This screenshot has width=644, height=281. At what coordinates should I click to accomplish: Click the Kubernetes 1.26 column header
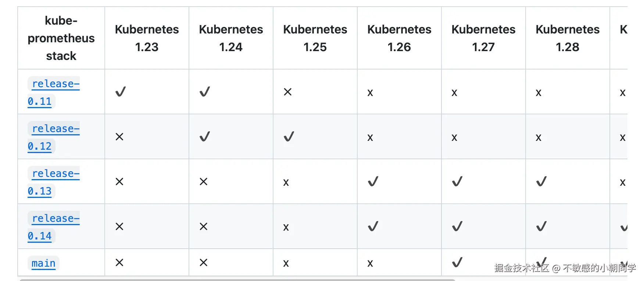(x=399, y=38)
